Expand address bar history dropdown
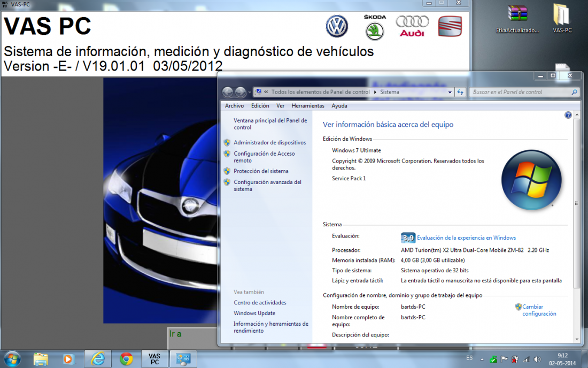Screen dimensions: 588x368 point(450,92)
